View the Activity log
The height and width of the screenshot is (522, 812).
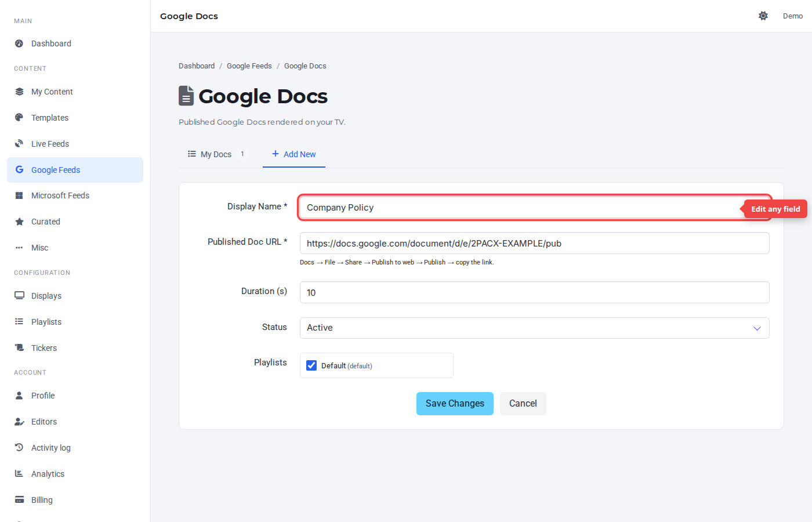click(75, 448)
